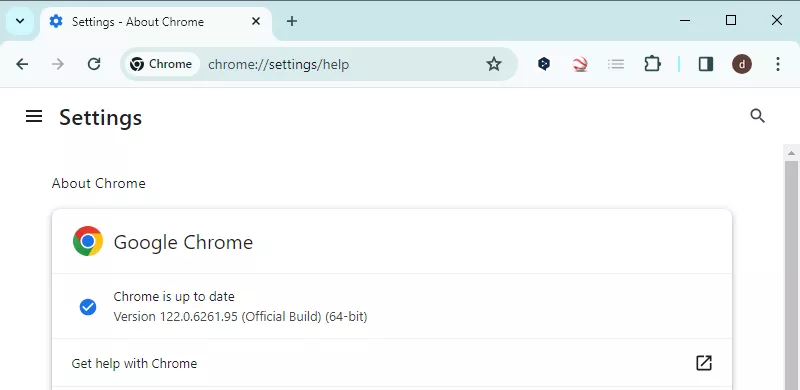
Task: Click the Chrome is up to date text
Action: coord(174,297)
